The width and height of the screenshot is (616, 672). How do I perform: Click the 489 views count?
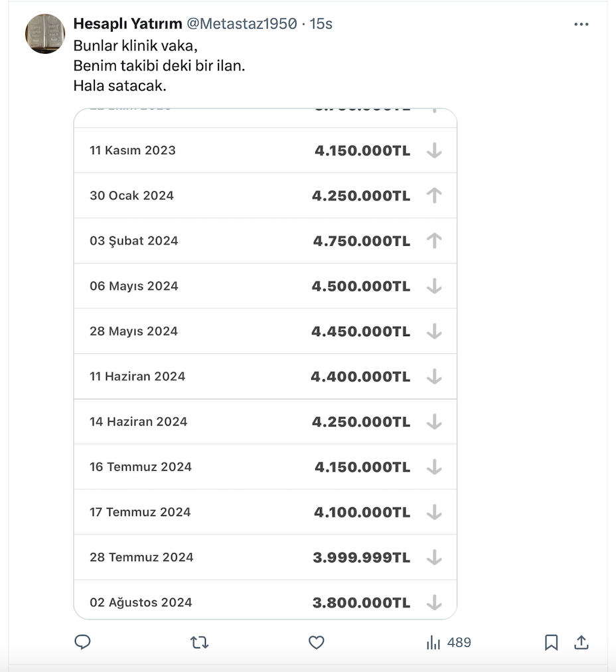click(459, 642)
